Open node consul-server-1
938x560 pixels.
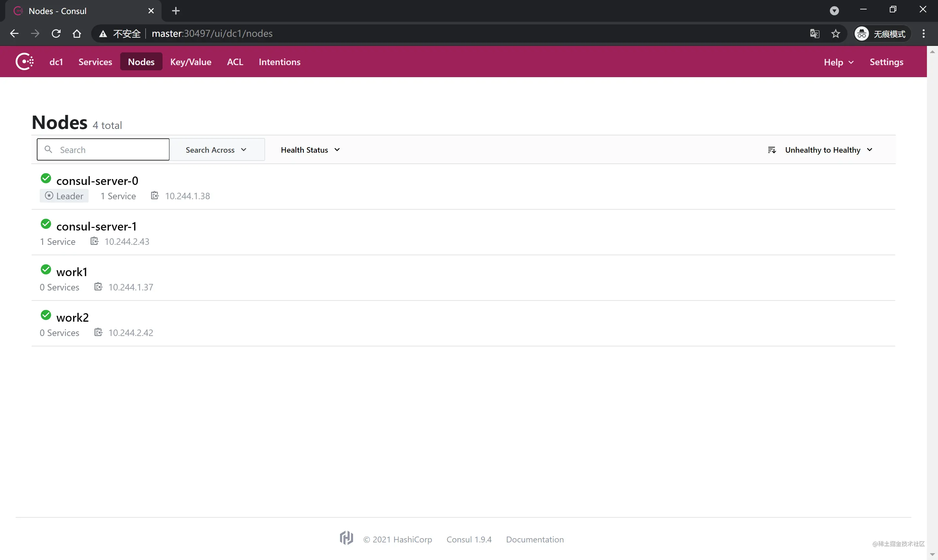point(97,226)
